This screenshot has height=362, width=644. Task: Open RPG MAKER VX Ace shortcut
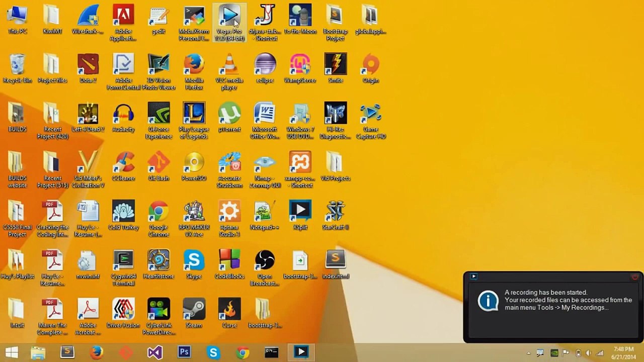(194, 218)
